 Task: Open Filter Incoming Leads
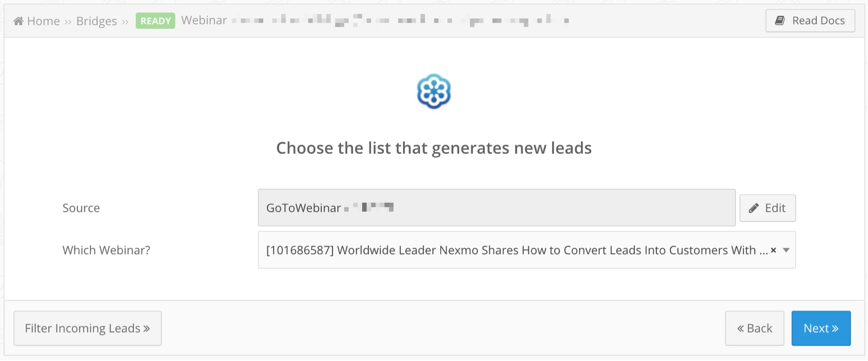pyautogui.click(x=87, y=328)
